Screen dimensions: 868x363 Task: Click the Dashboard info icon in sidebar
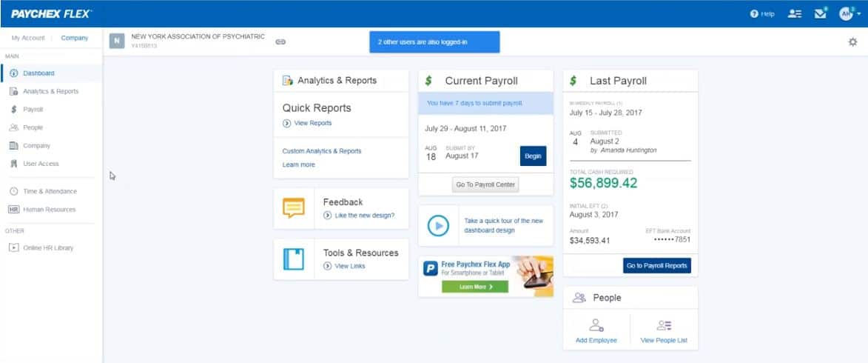tap(14, 73)
